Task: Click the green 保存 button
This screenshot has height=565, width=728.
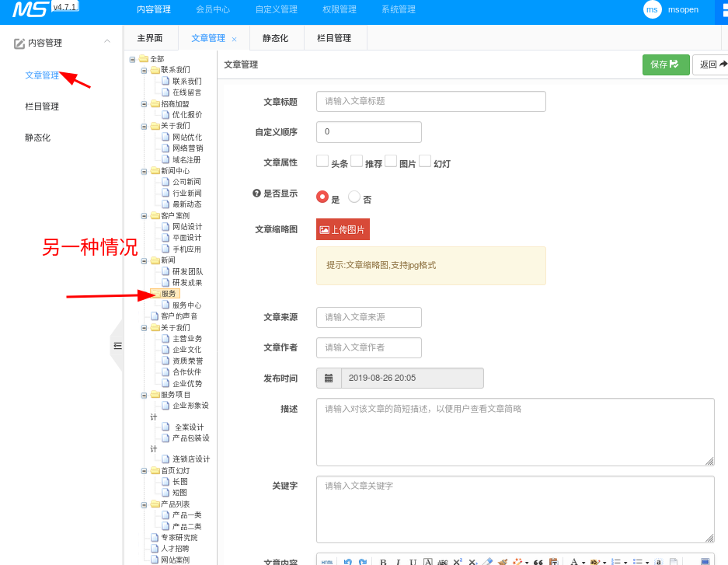Action: (666, 65)
